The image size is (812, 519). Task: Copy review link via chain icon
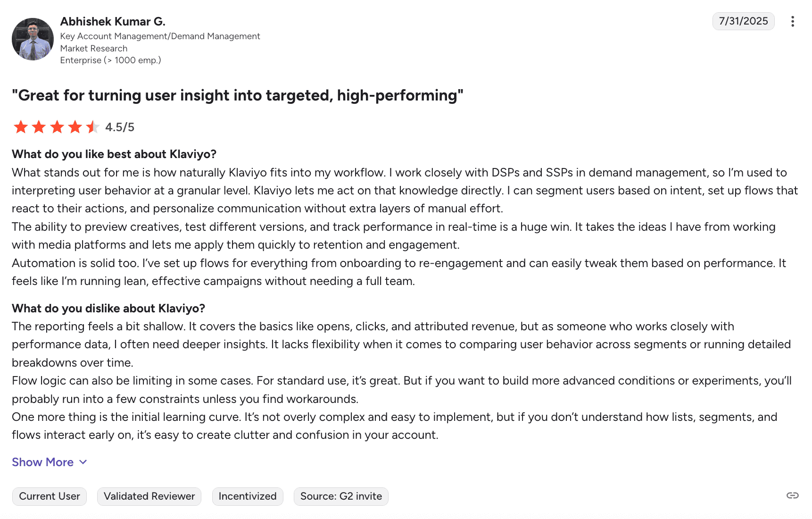[792, 495]
